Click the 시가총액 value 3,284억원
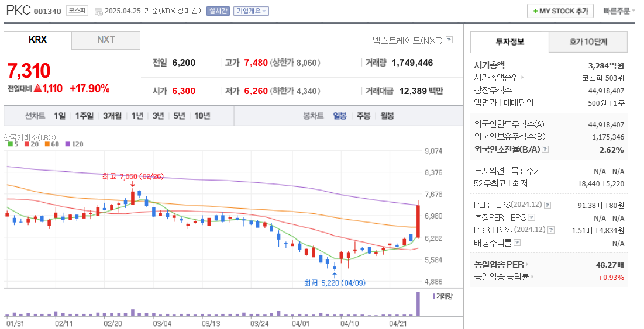The width and height of the screenshot is (644, 329). pos(606,65)
